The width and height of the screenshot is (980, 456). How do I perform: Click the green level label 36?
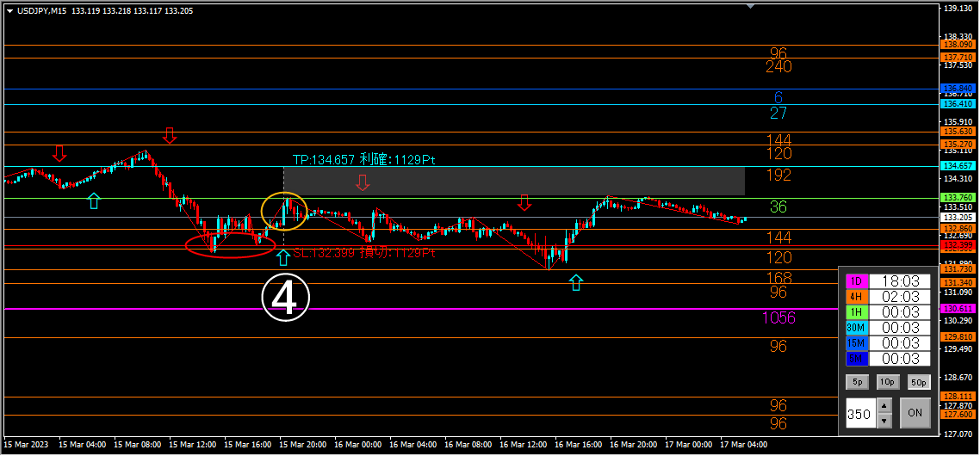(x=778, y=206)
